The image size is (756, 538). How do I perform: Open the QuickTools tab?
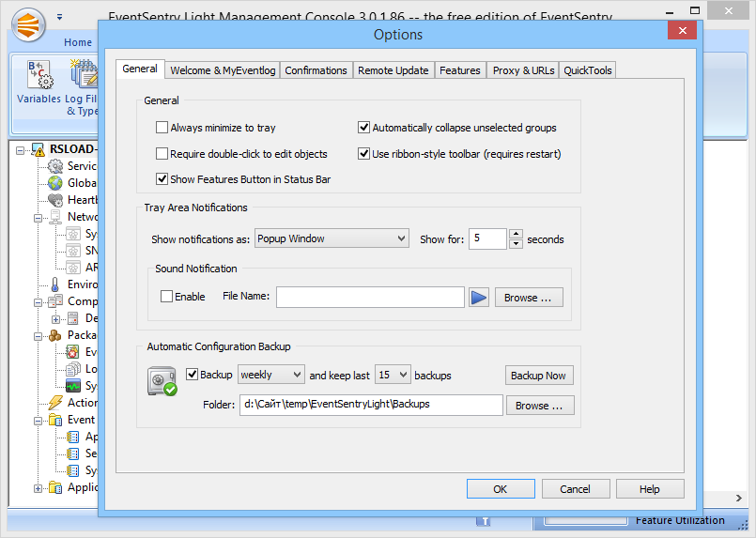tap(587, 70)
